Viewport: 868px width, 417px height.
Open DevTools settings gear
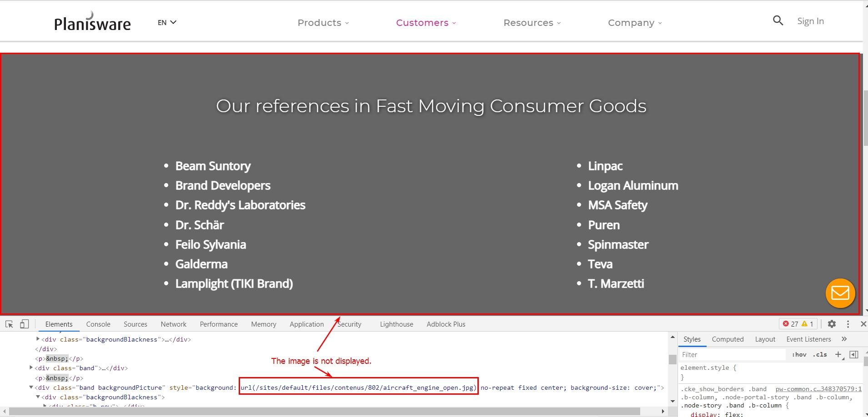pyautogui.click(x=832, y=324)
